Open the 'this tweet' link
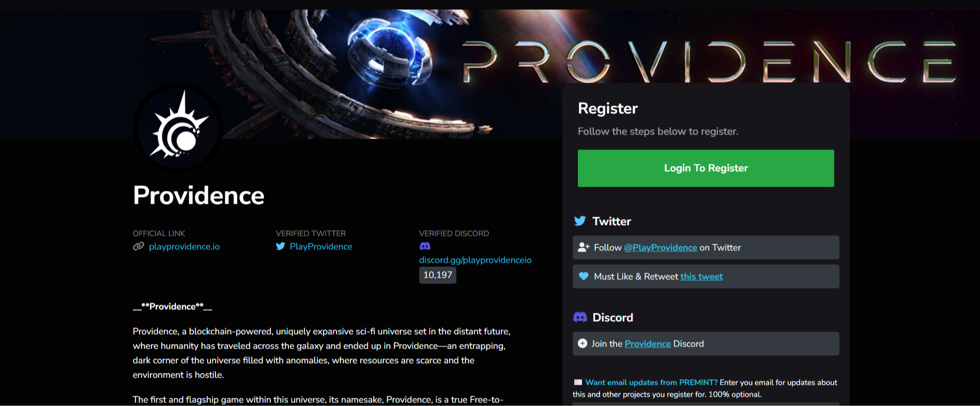This screenshot has height=406, width=980. tap(701, 277)
